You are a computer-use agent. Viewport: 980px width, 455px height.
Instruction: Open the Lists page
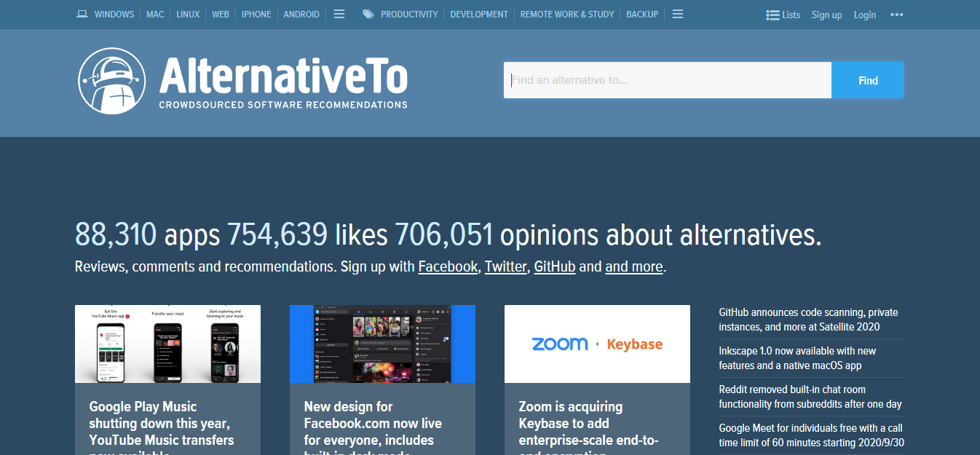pyautogui.click(x=783, y=15)
